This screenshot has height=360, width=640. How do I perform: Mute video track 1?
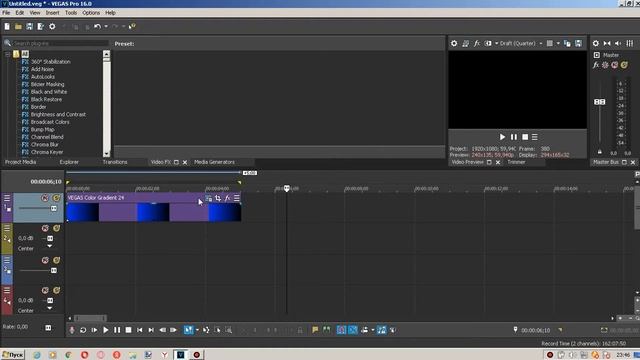(x=45, y=198)
